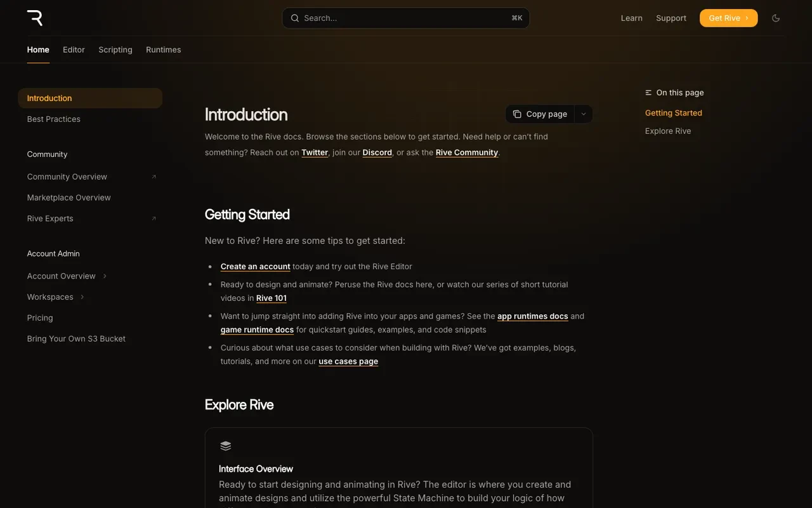
Task: Switch to the Editor tab
Action: (74, 50)
